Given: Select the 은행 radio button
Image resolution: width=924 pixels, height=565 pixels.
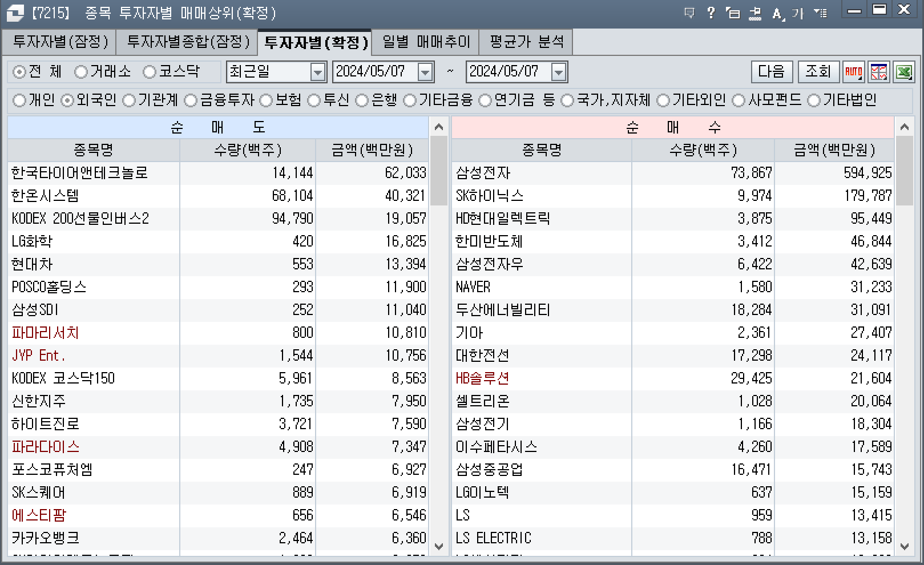Looking at the screenshot, I should click(362, 100).
